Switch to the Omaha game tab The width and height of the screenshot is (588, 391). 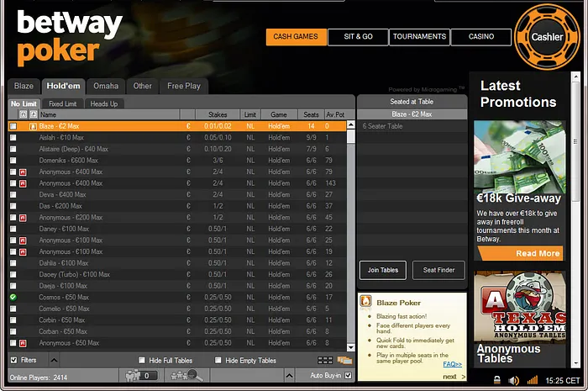pyautogui.click(x=106, y=86)
